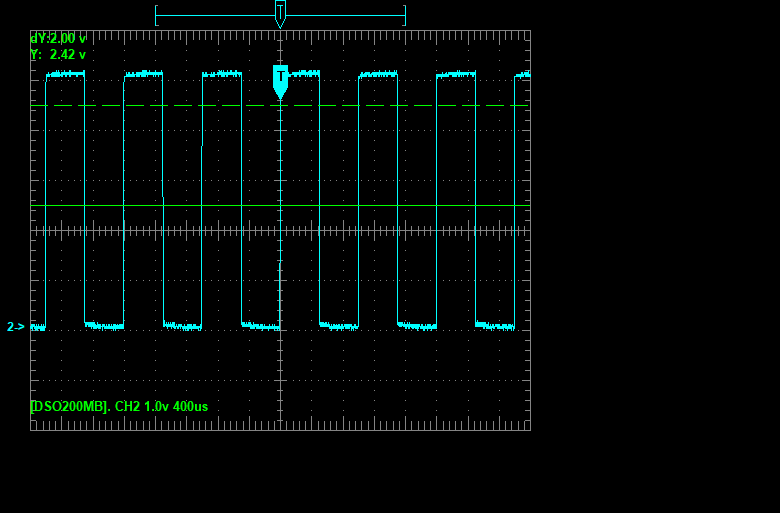Click the rightmost low plateau of the waveform

[x=495, y=325]
